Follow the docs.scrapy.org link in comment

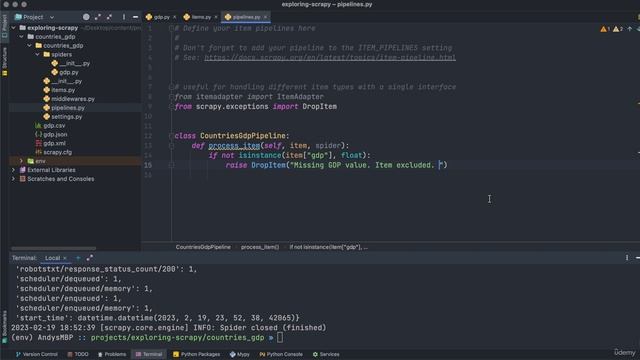[330, 58]
